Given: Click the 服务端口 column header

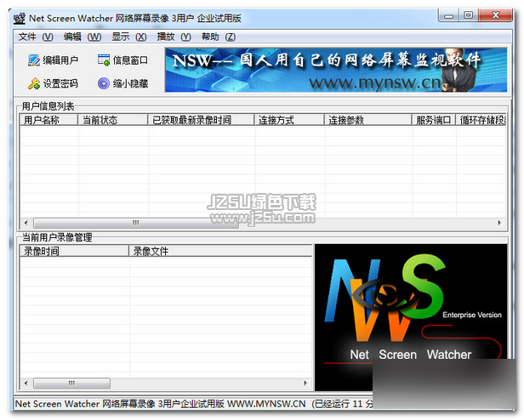Looking at the screenshot, I should click(434, 120).
